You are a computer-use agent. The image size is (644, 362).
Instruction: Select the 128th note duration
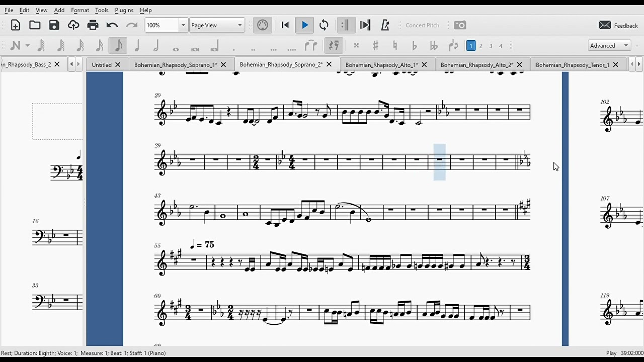pyautogui.click(x=41, y=46)
